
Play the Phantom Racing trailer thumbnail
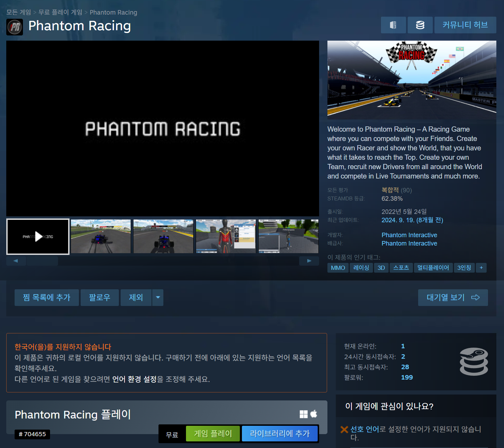(x=38, y=237)
